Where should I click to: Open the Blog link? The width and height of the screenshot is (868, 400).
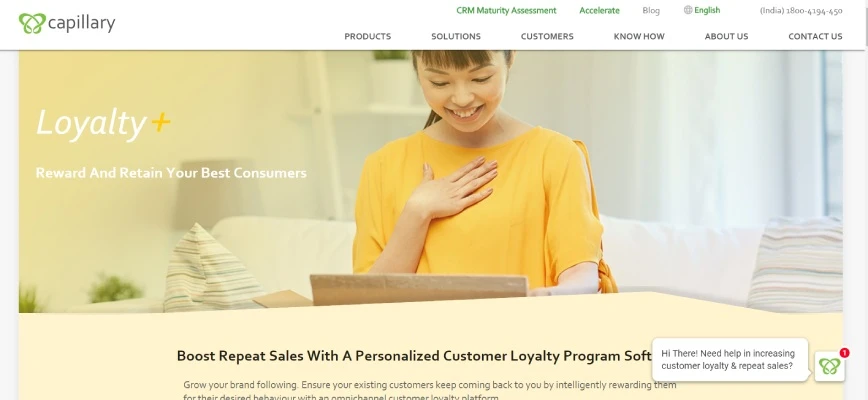pos(651,11)
